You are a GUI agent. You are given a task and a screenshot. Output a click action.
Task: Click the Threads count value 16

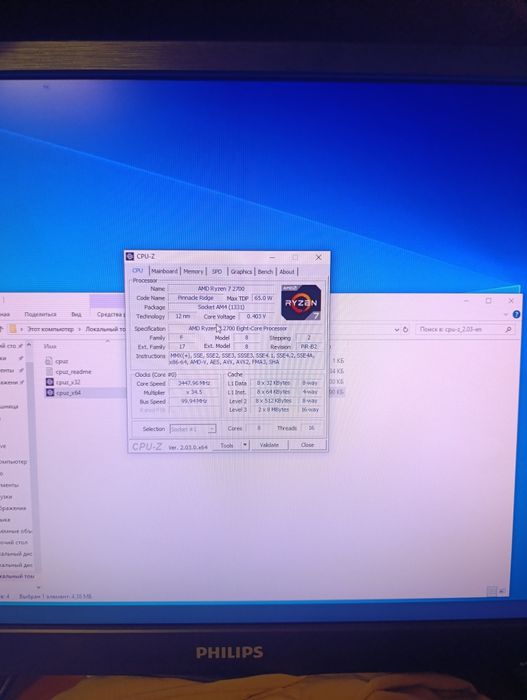[311, 428]
